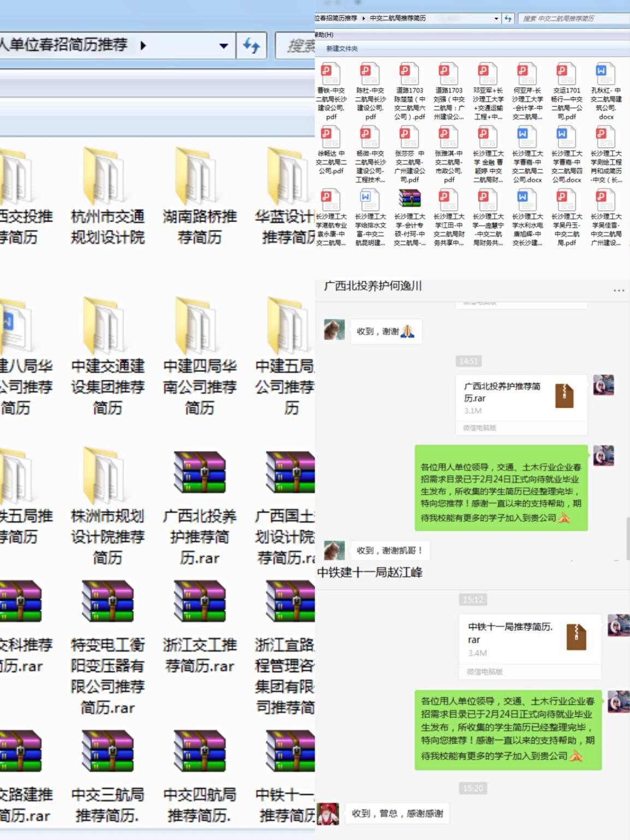Expand the small address bar dropdown arrow
Viewport: 630px width, 840px height.
(x=496, y=19)
